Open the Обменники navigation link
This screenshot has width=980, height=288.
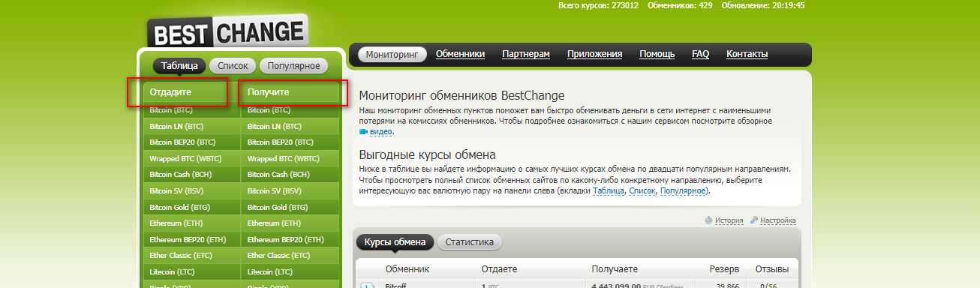coord(460,54)
